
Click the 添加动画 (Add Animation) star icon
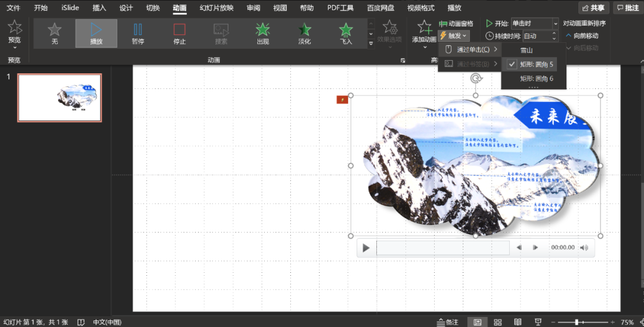pyautogui.click(x=425, y=28)
